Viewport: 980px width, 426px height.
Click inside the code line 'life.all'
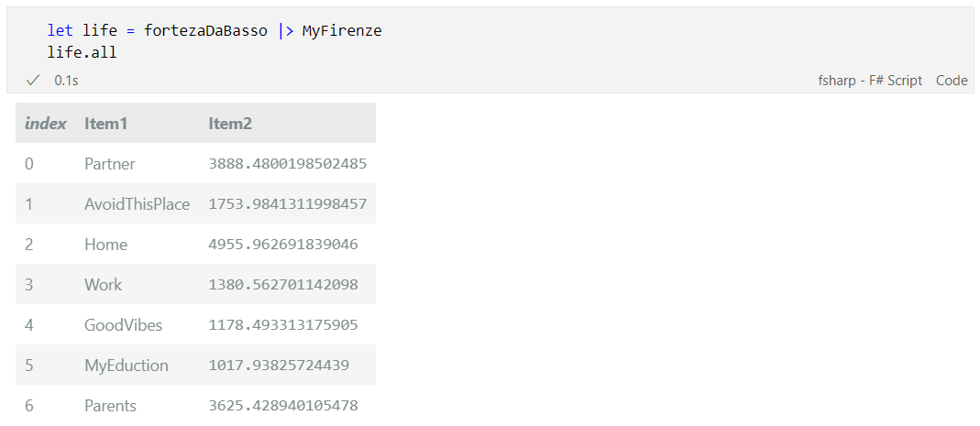click(x=82, y=52)
